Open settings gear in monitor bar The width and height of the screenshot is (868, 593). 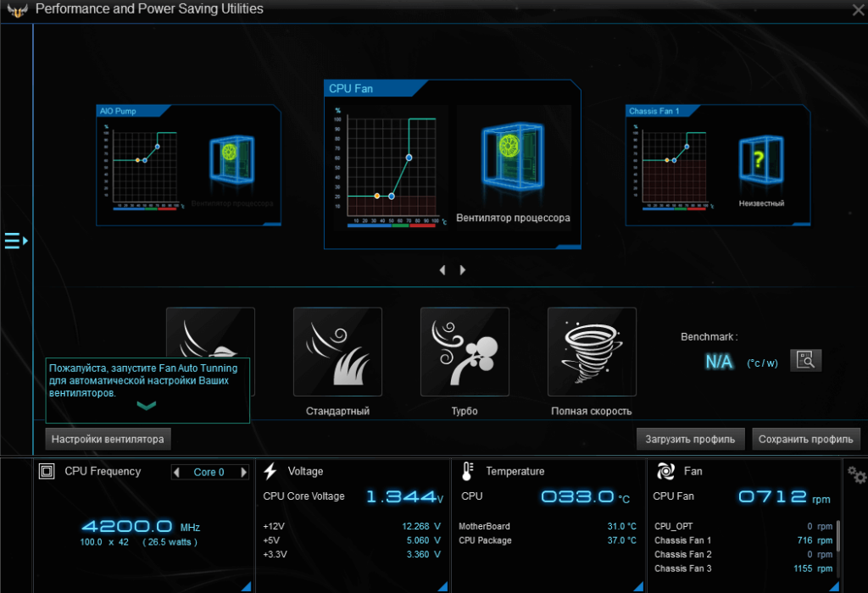856,474
